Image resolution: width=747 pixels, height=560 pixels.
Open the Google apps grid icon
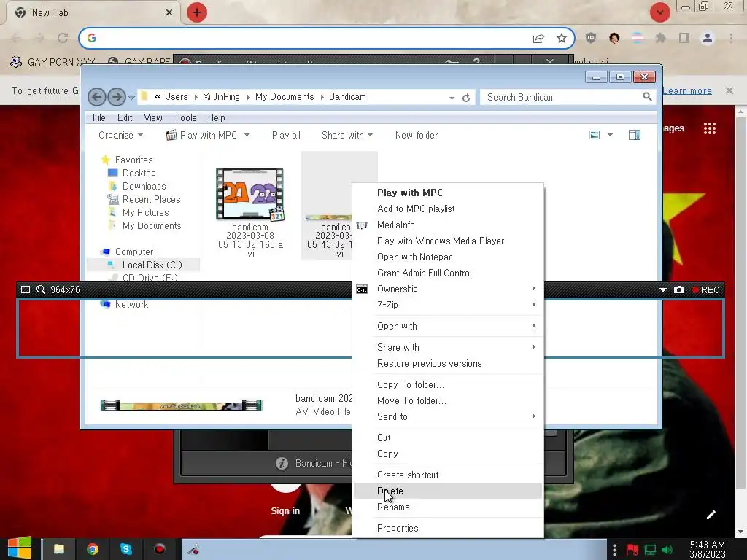tap(710, 128)
